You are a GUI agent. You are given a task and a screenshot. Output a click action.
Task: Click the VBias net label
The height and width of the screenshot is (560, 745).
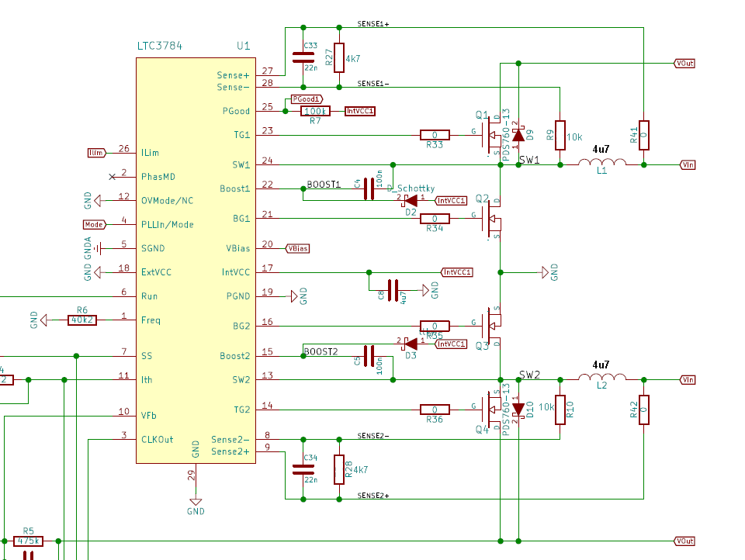pyautogui.click(x=297, y=248)
